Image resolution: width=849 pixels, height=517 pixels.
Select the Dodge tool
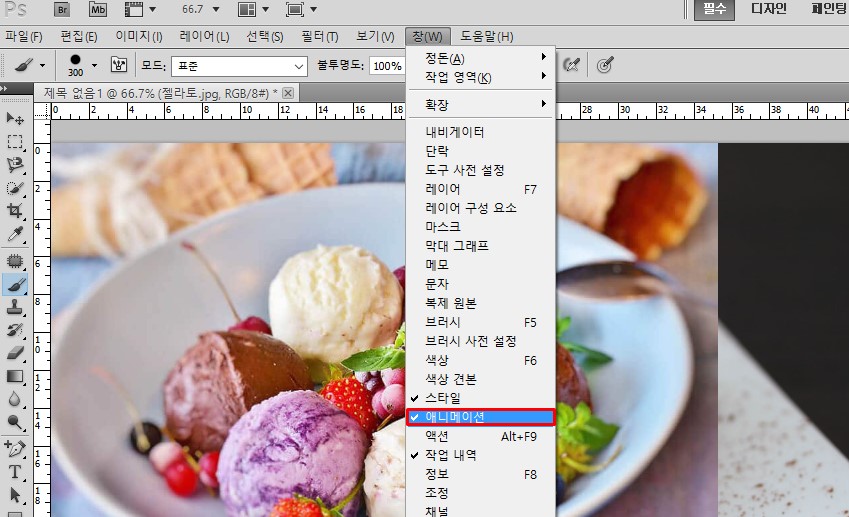(x=15, y=422)
